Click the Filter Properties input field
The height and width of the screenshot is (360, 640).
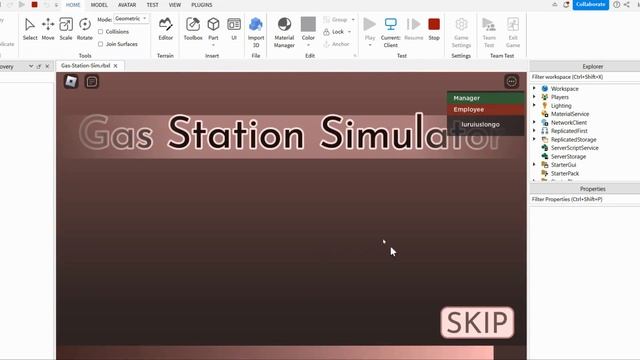tap(584, 199)
